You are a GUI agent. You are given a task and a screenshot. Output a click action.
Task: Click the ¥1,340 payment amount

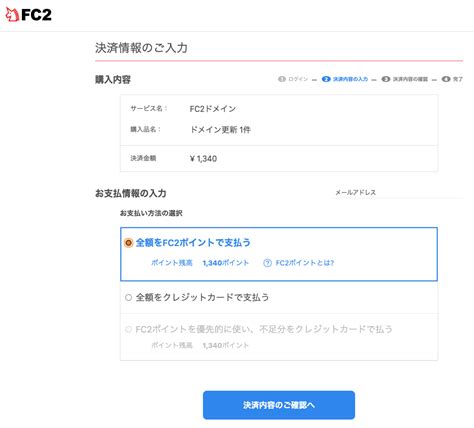pyautogui.click(x=203, y=159)
